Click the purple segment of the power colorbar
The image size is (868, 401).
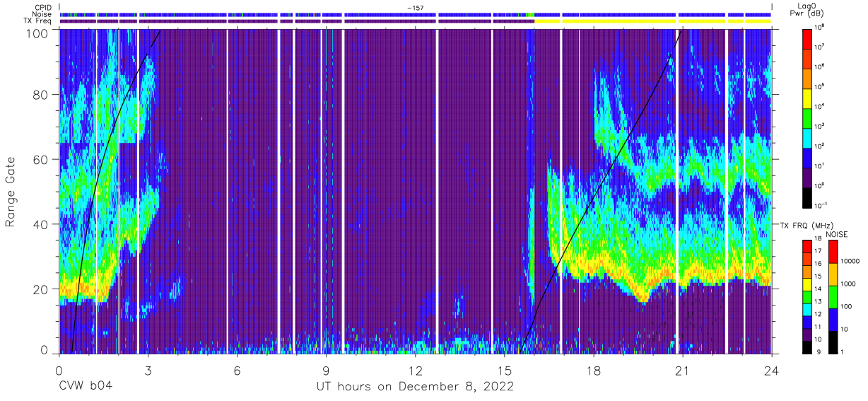[808, 178]
